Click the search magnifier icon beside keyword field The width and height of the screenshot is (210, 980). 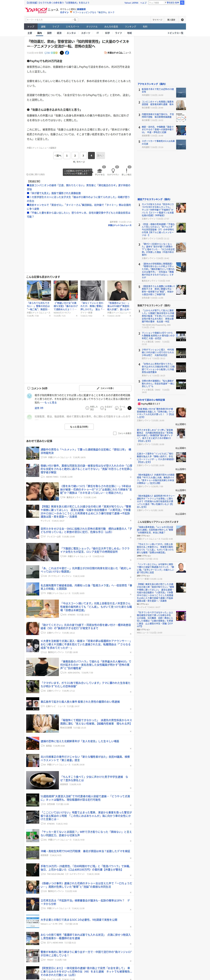point(75,20)
